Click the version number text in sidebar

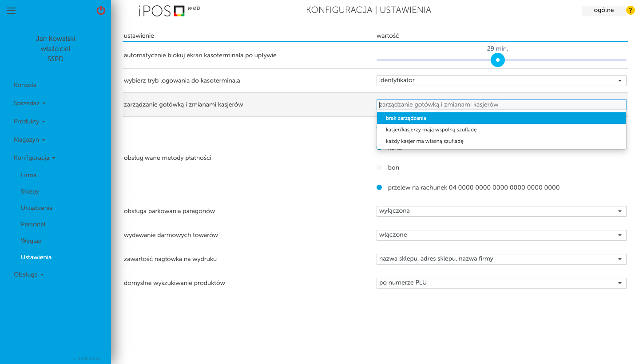point(86,358)
